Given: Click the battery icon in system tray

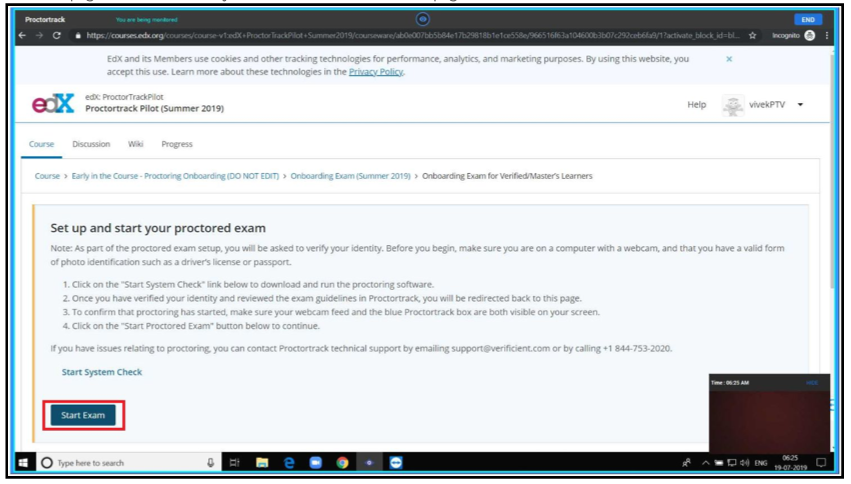Looking at the screenshot, I should coord(719,463).
